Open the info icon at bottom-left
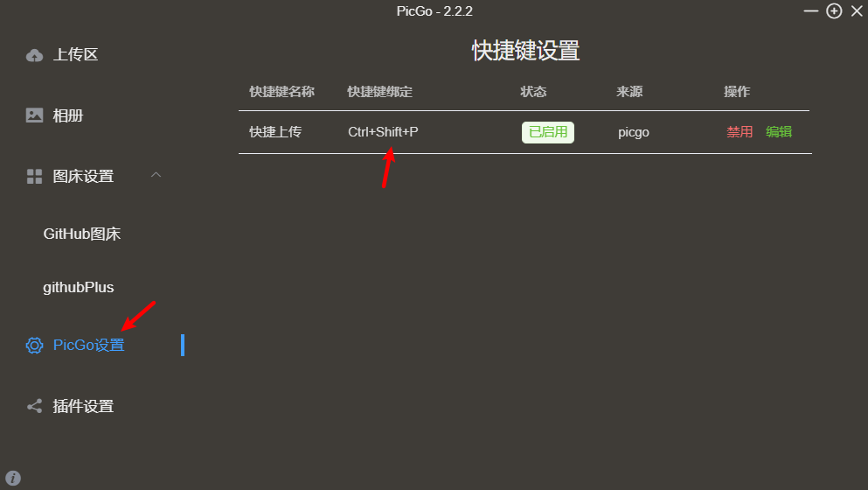Image resolution: width=868 pixels, height=490 pixels. (x=13, y=478)
